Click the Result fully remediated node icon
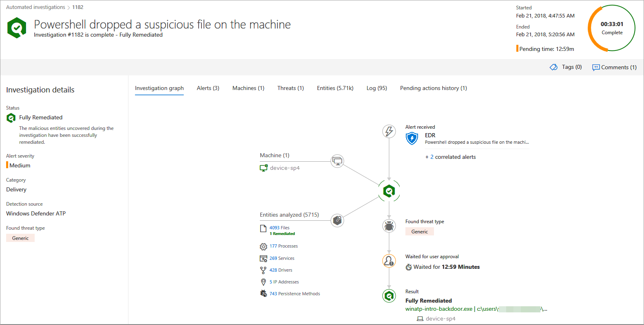Screen dimensions: 644x325 (389, 296)
